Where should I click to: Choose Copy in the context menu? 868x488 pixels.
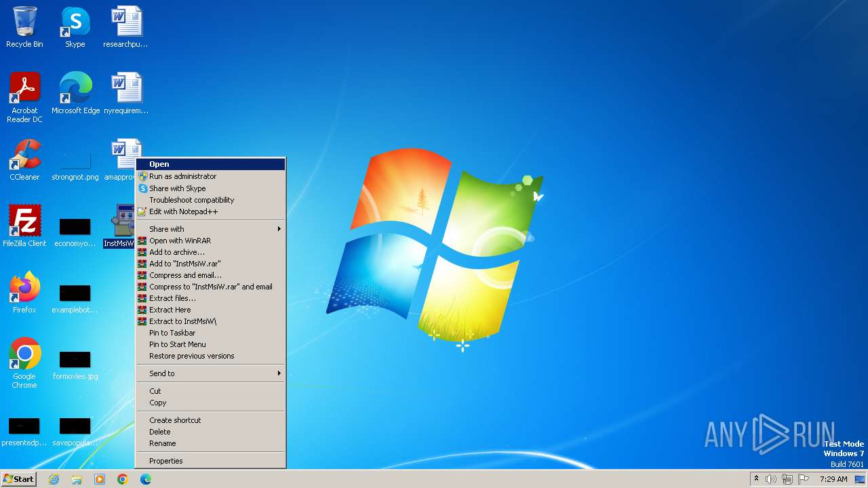pyautogui.click(x=210, y=403)
